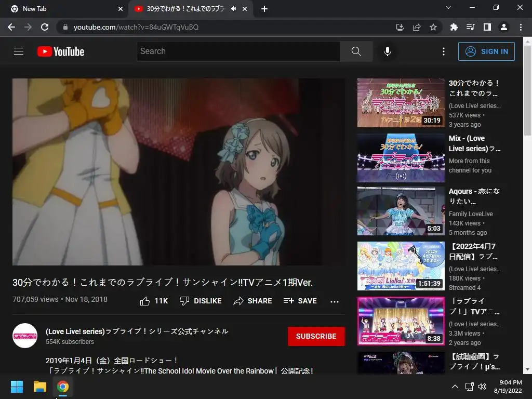Open the clock and date panel
The width and height of the screenshot is (532, 399).
[508, 387]
